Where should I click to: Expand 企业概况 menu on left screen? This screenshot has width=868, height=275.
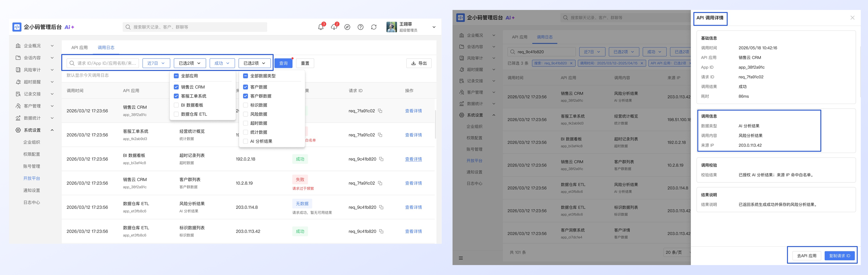(x=52, y=46)
